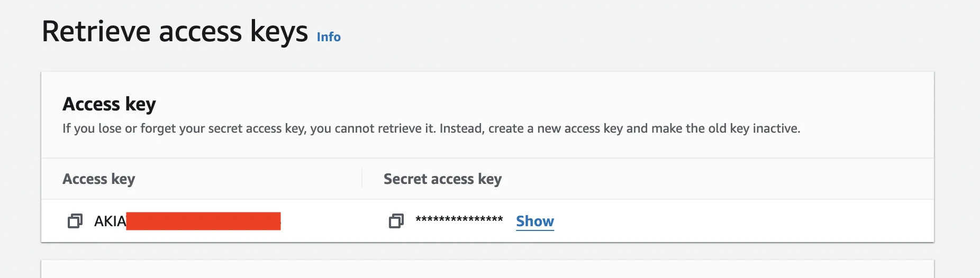
Task: Click the Retrieve access keys page title
Action: [175, 32]
